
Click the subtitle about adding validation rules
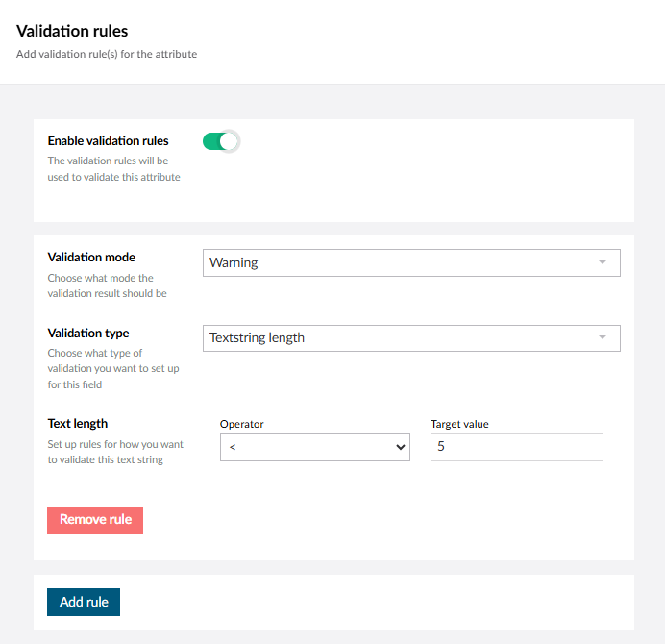pos(107,54)
